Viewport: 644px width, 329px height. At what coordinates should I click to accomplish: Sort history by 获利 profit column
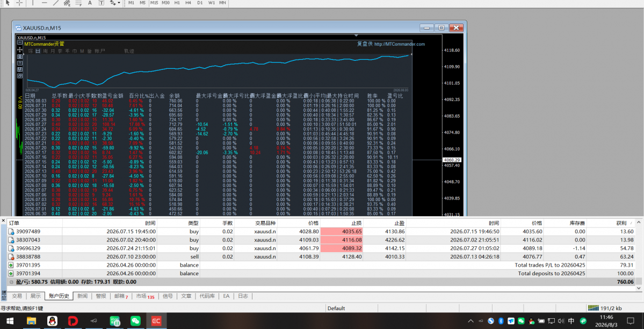pos(621,223)
